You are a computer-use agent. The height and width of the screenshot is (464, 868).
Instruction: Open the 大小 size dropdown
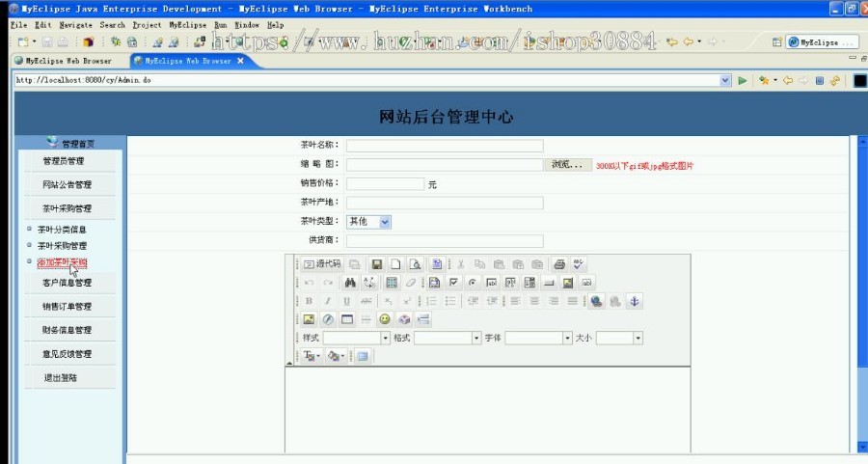click(x=619, y=338)
